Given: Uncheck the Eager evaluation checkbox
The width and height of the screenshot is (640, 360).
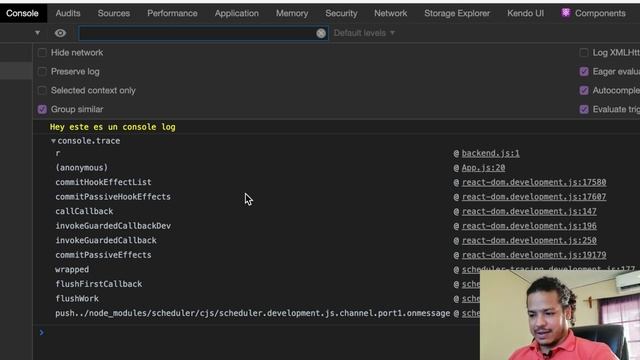Looking at the screenshot, I should (x=584, y=71).
